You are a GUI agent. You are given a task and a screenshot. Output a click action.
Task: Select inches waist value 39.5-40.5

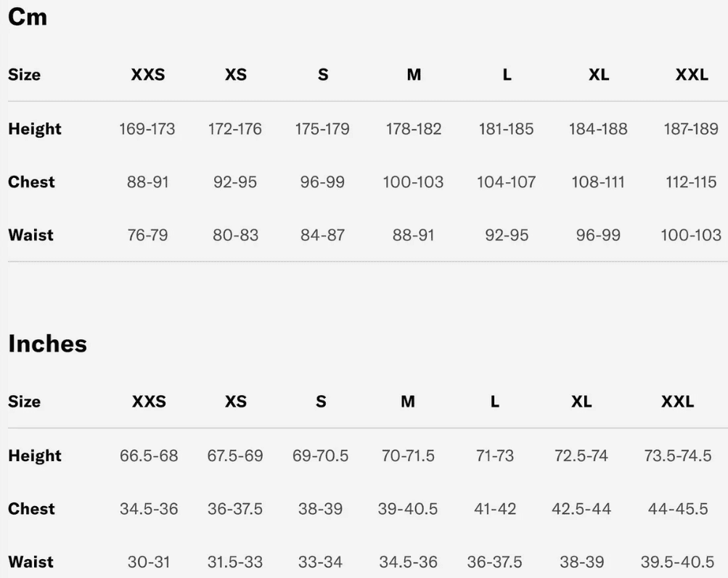(x=678, y=562)
